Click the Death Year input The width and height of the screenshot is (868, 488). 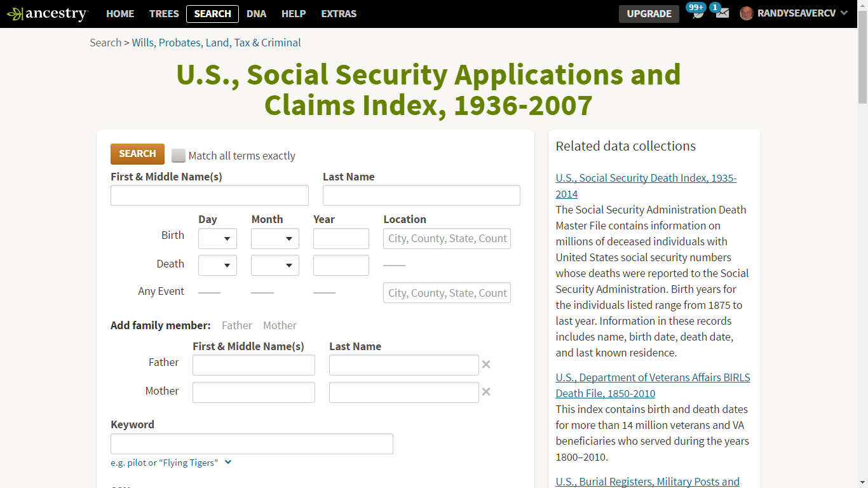[341, 265]
